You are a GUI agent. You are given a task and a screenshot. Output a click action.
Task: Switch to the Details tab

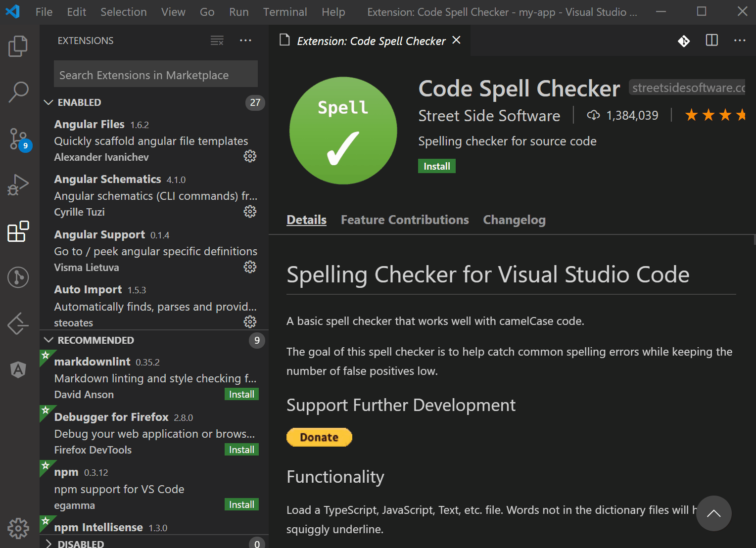coord(307,220)
